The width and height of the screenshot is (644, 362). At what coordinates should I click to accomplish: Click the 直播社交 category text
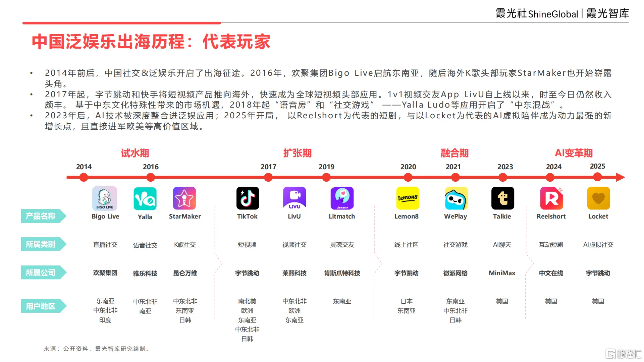click(x=105, y=245)
